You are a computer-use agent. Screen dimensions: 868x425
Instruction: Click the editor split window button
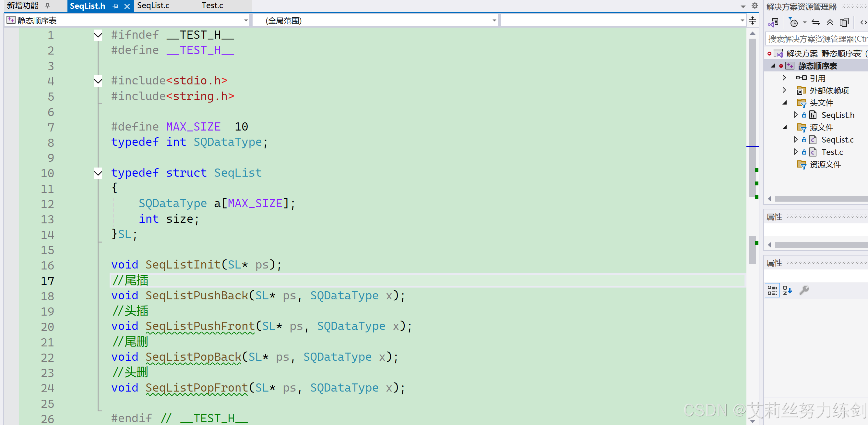tap(753, 20)
